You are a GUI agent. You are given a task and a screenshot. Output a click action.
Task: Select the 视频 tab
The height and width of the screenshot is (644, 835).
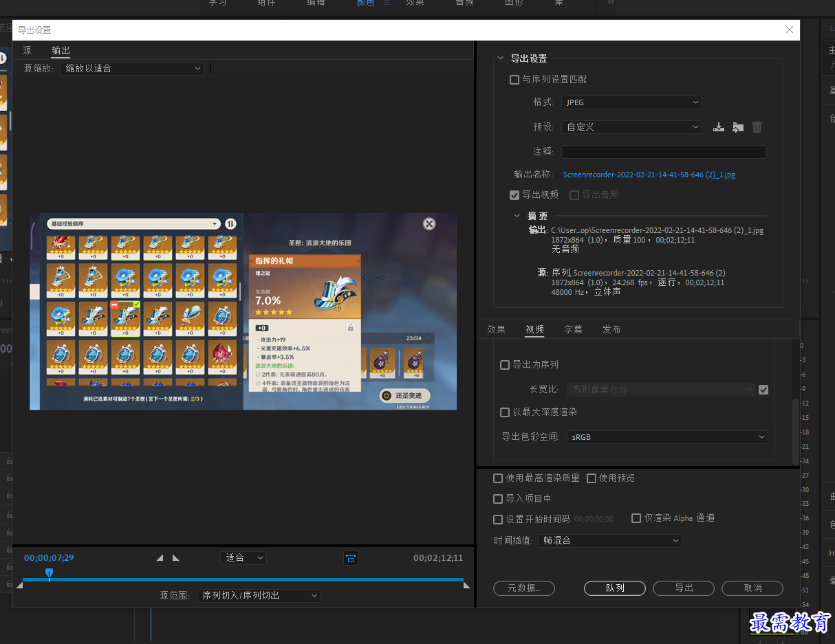[x=534, y=330]
